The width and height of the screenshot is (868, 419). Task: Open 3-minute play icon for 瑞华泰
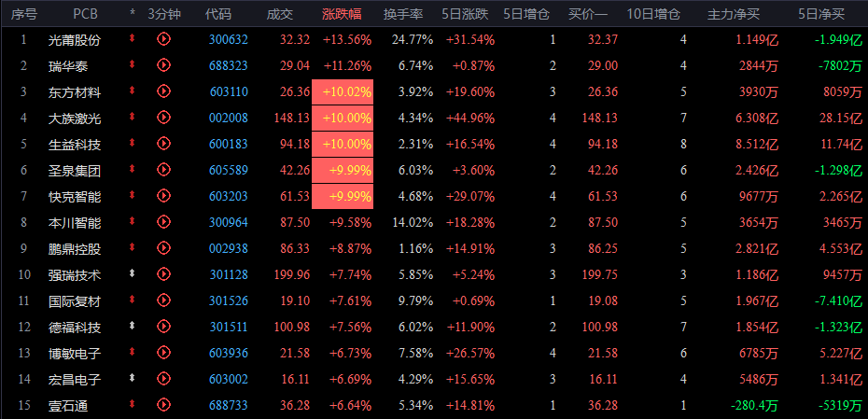click(163, 65)
